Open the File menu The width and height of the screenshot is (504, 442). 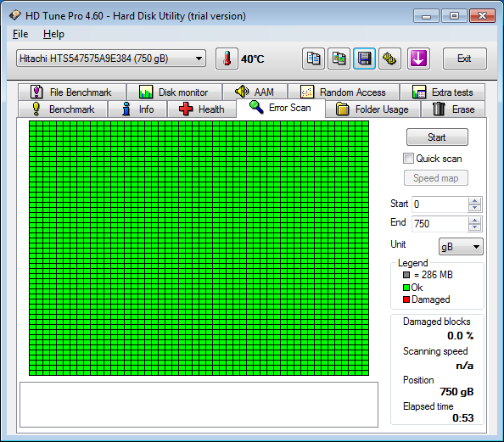[x=20, y=34]
